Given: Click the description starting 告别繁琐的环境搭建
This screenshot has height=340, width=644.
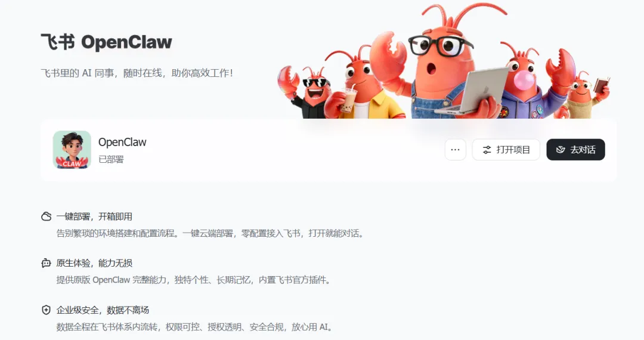Looking at the screenshot, I should [x=210, y=233].
